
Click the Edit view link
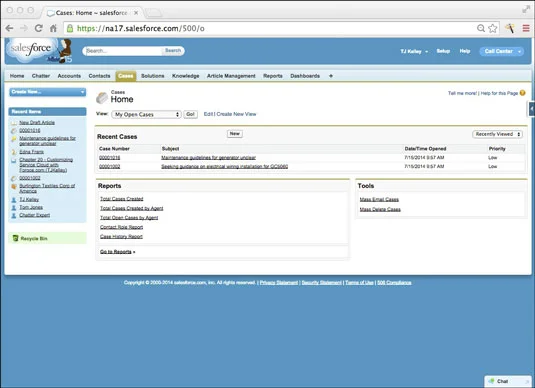tap(208, 114)
